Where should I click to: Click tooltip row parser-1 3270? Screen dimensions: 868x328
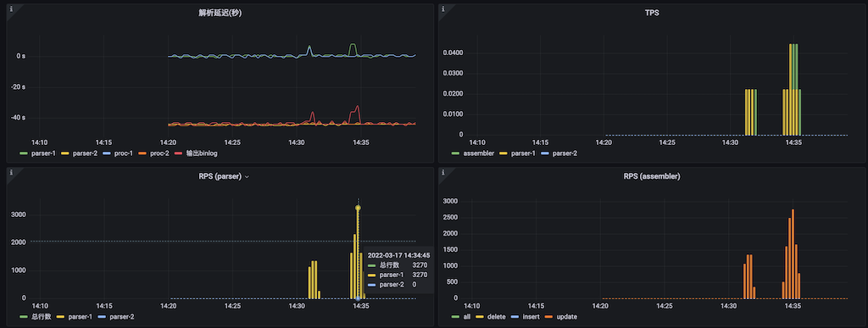[x=398, y=275]
